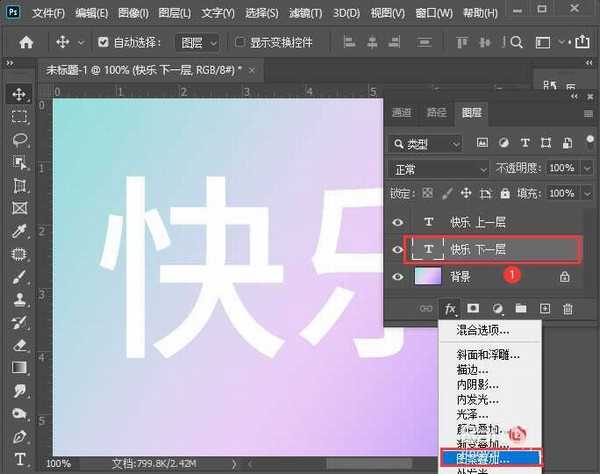
Task: Click the delete layer trash icon
Action: pyautogui.click(x=569, y=309)
